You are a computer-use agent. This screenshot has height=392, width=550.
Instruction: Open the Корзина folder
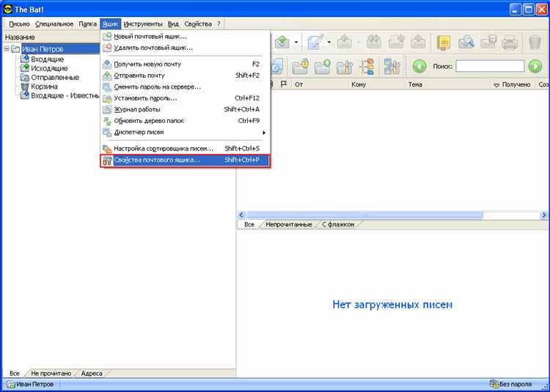coord(44,86)
